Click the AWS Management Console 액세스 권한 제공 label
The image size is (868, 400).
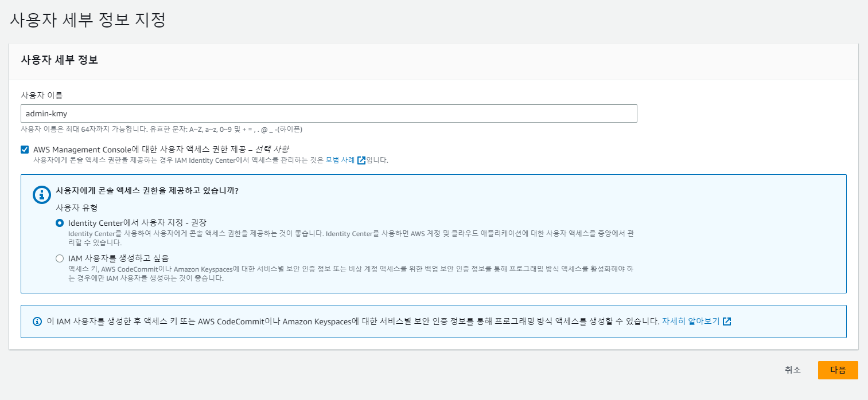pyautogui.click(x=161, y=149)
